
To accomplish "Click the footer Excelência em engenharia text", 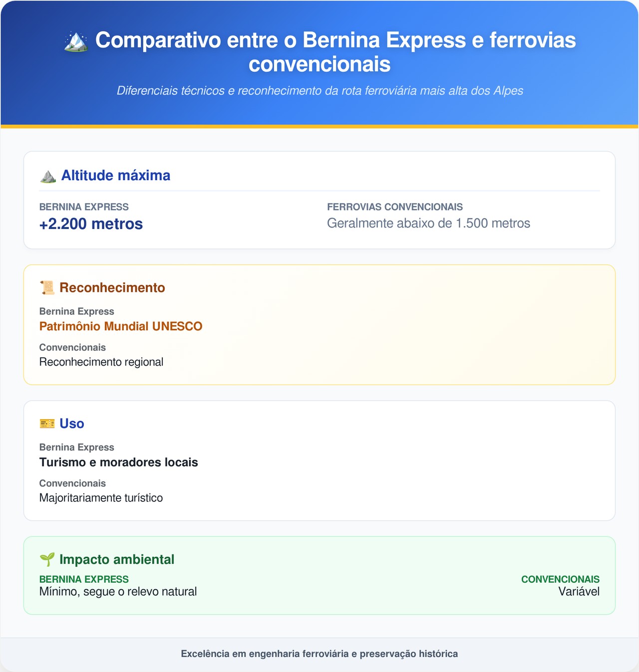I will click(x=319, y=654).
